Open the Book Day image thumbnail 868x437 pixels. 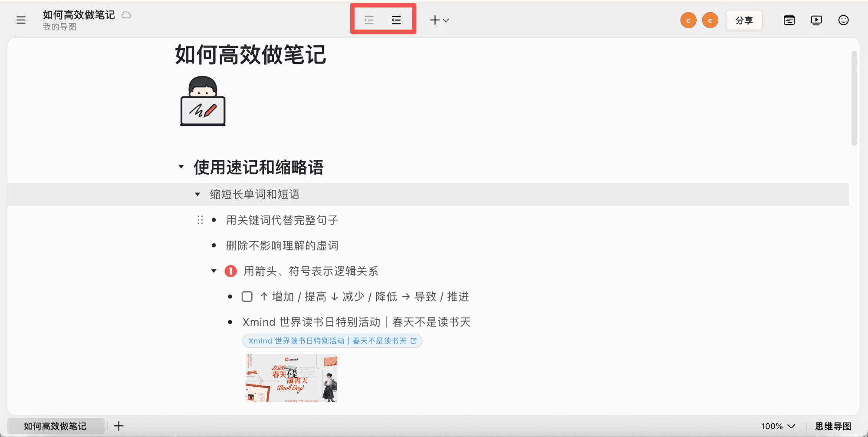tap(291, 378)
